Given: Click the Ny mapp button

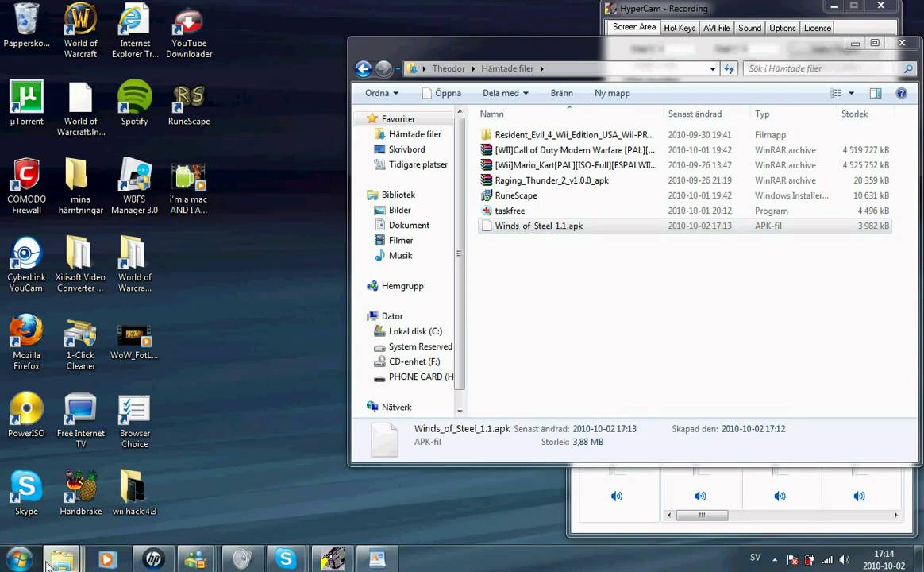Looking at the screenshot, I should [x=612, y=93].
